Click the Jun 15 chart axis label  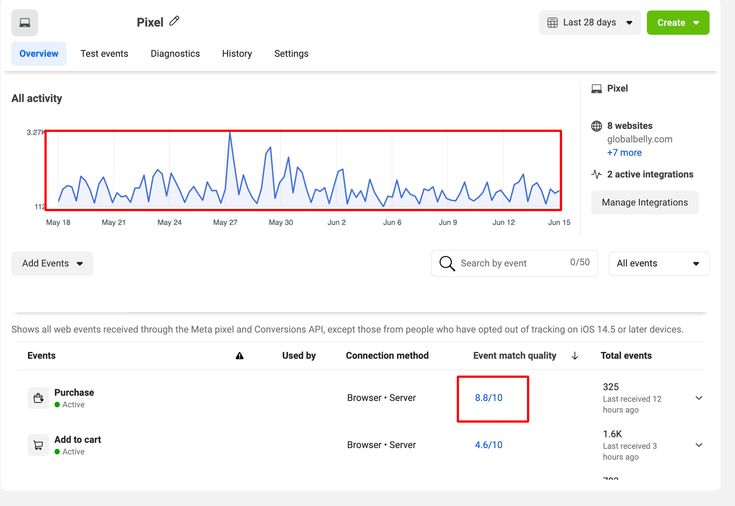559,222
